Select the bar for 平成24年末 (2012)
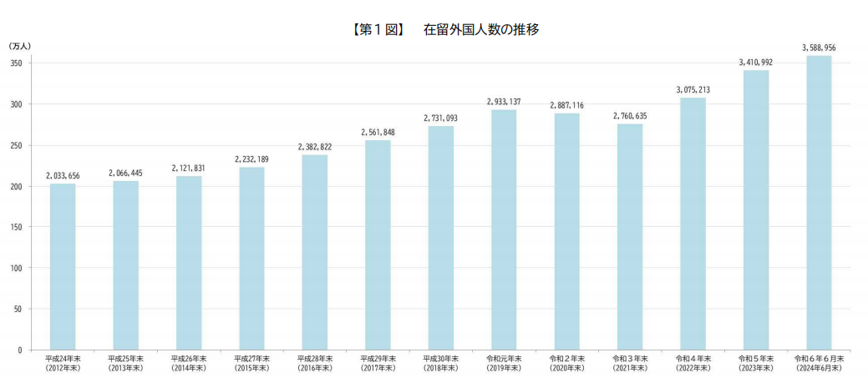Screen dimensions: 868x388 (63, 267)
